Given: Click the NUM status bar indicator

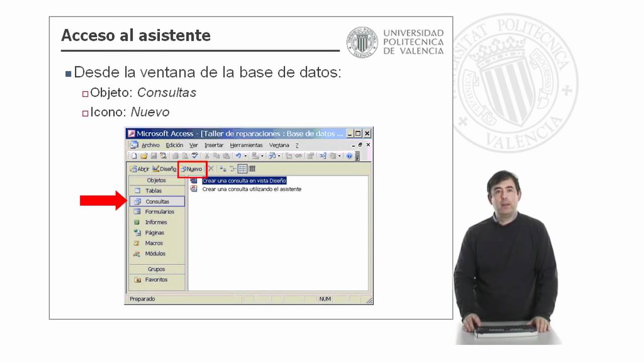Looking at the screenshot, I should [325, 299].
